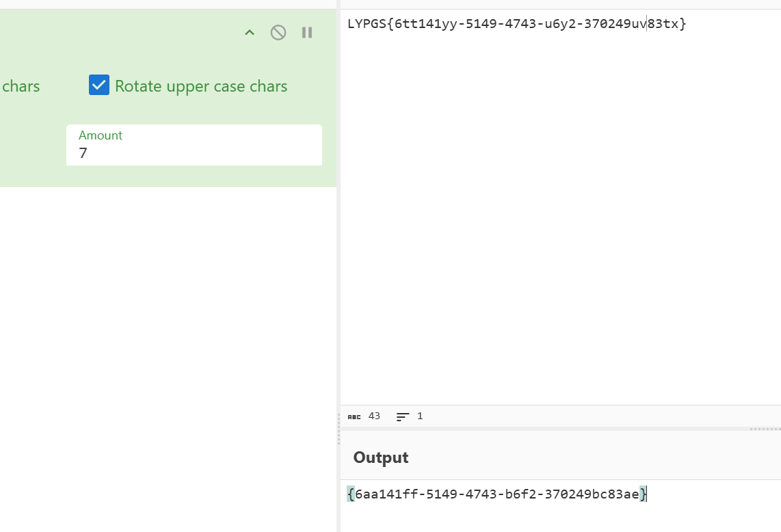Collapse the operation using the chevron arrow
781x532 pixels.
pos(250,33)
